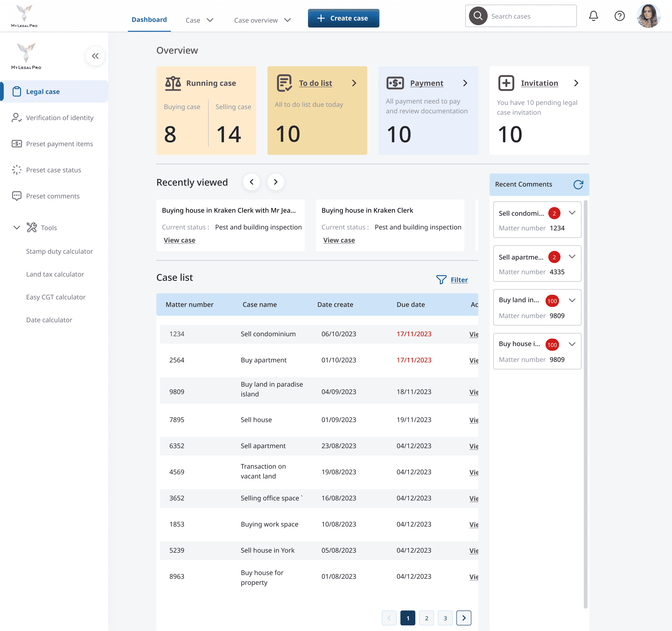672x631 pixels.
Task: Show next recently viewed cases
Action: (x=276, y=182)
